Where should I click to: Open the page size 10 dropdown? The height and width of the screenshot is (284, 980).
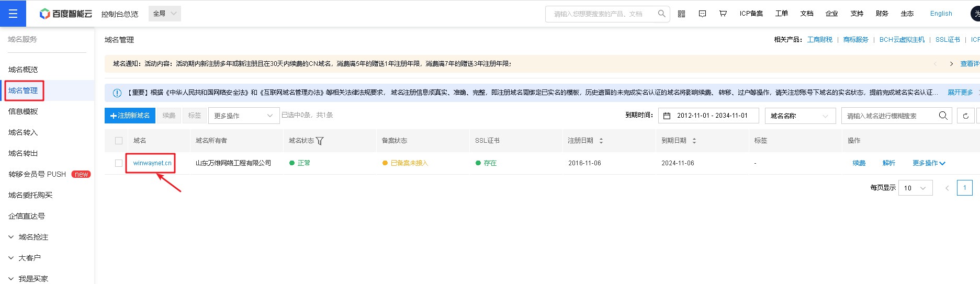916,188
